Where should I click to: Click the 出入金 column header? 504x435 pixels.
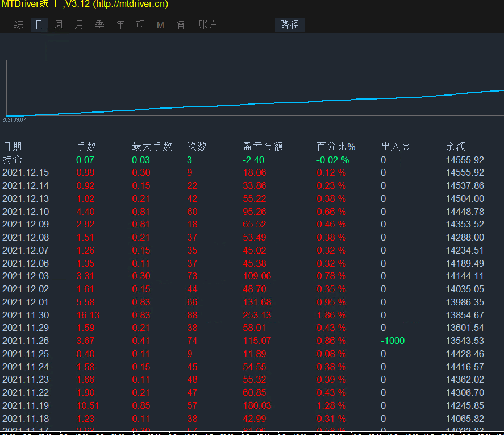[x=395, y=146]
